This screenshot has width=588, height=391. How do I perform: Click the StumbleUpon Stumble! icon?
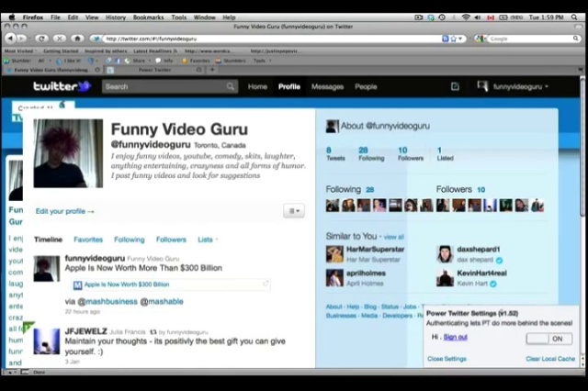[6, 61]
